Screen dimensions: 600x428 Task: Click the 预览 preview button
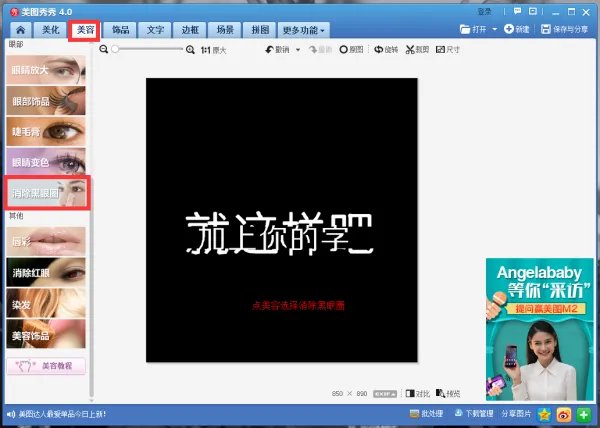click(448, 394)
